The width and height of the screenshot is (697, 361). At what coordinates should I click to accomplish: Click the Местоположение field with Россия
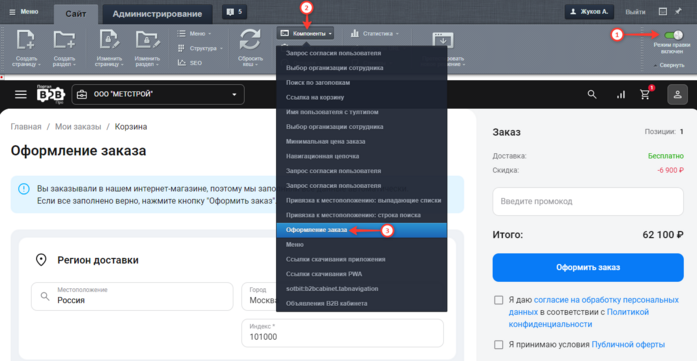[x=132, y=296]
